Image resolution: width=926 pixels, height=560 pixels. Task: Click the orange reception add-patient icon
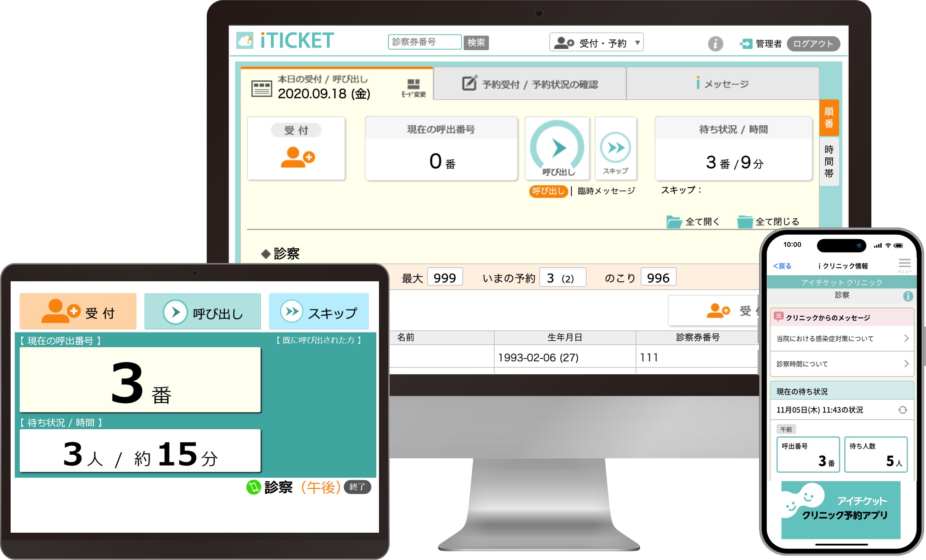coord(297,157)
